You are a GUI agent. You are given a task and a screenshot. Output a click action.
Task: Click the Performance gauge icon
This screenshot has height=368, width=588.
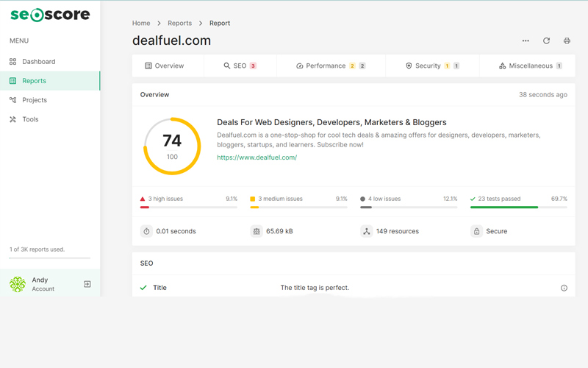pyautogui.click(x=300, y=66)
